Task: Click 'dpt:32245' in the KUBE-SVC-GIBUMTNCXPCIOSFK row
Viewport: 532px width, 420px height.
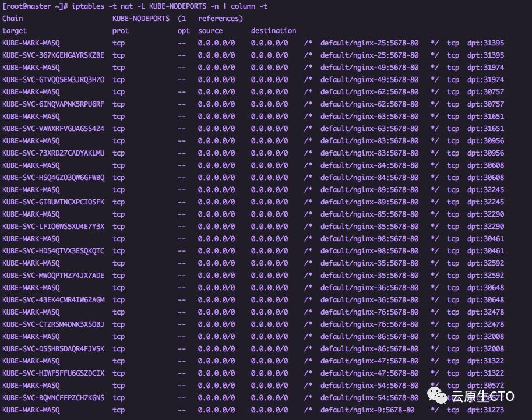Action: pyautogui.click(x=485, y=202)
